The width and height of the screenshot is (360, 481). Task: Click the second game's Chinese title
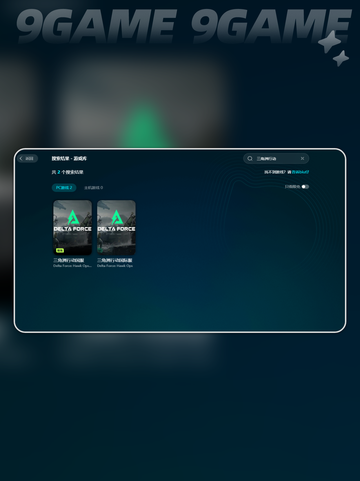[x=115, y=260]
